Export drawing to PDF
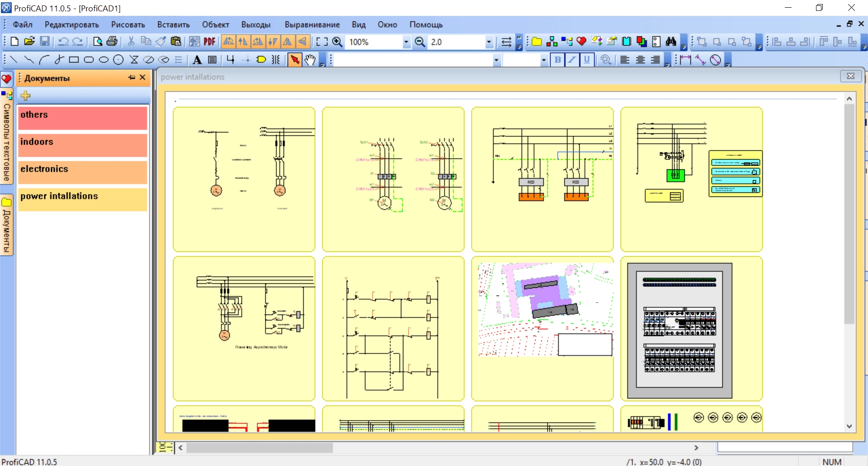 [x=209, y=42]
